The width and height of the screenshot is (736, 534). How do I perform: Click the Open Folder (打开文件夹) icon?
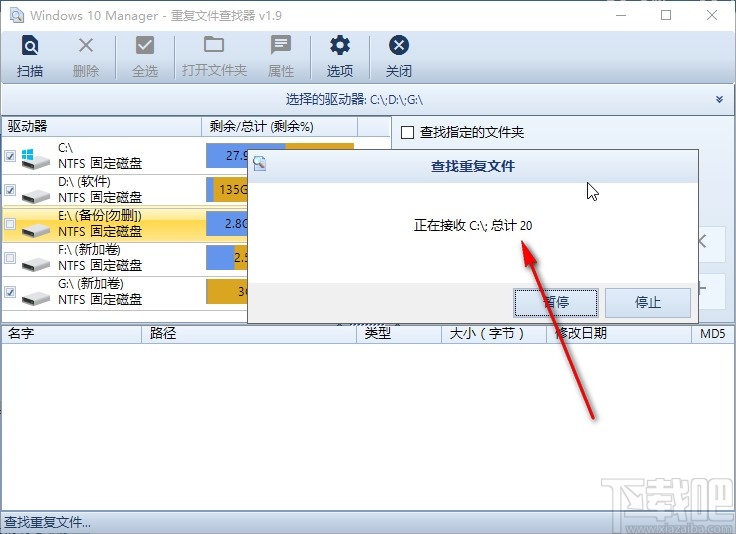coord(214,56)
